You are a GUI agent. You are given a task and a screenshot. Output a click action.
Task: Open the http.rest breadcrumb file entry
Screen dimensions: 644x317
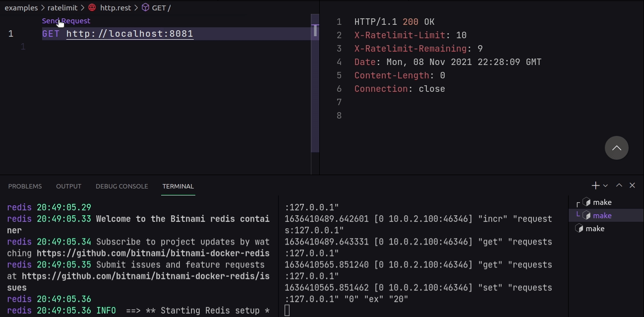(x=116, y=7)
